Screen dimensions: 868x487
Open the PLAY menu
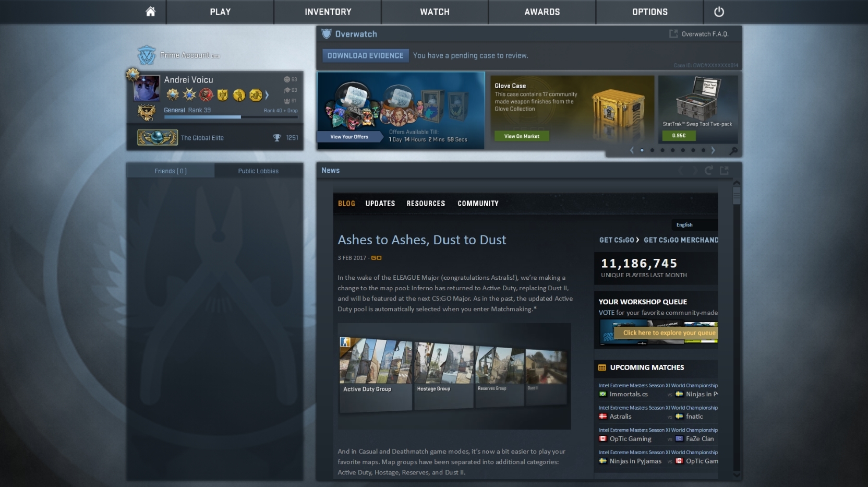click(220, 12)
